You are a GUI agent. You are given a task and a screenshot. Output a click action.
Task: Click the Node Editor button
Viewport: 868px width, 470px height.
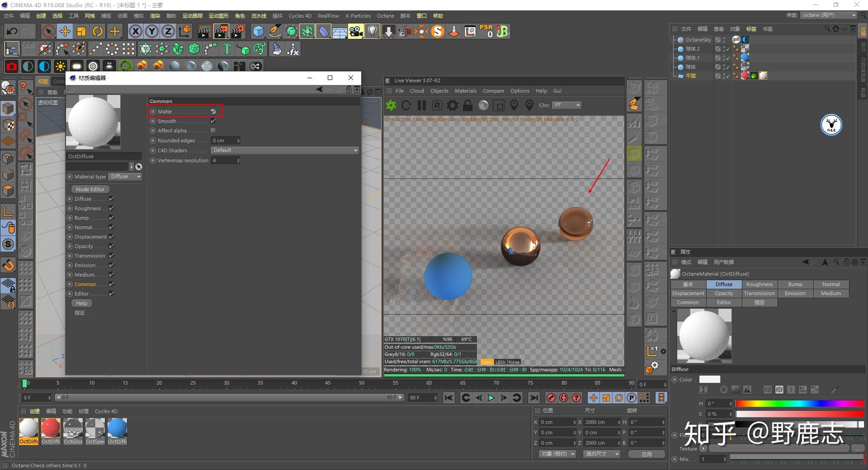point(90,189)
